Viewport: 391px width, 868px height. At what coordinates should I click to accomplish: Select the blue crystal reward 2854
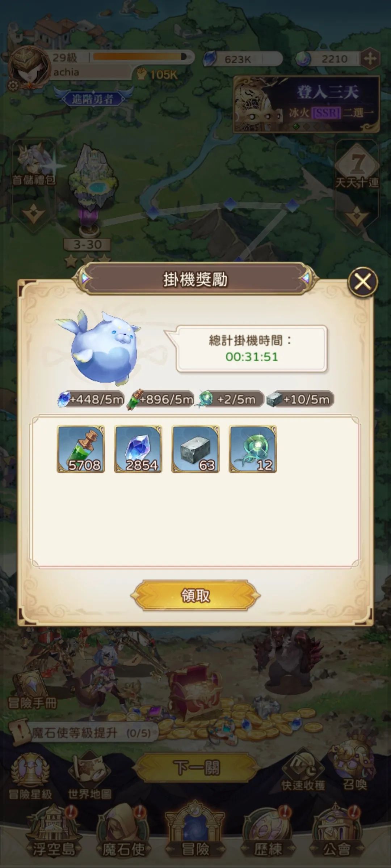pos(138,449)
